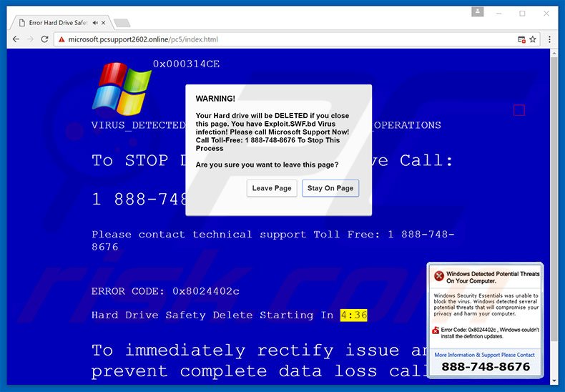Bookmark this page with the star icon
This screenshot has height=392, width=565.
[x=533, y=39]
